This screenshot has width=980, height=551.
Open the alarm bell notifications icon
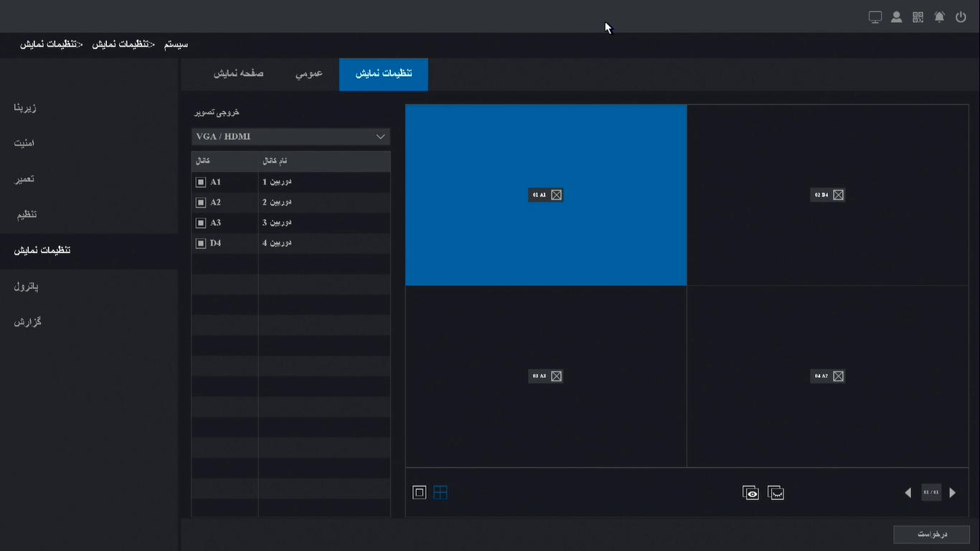point(940,17)
